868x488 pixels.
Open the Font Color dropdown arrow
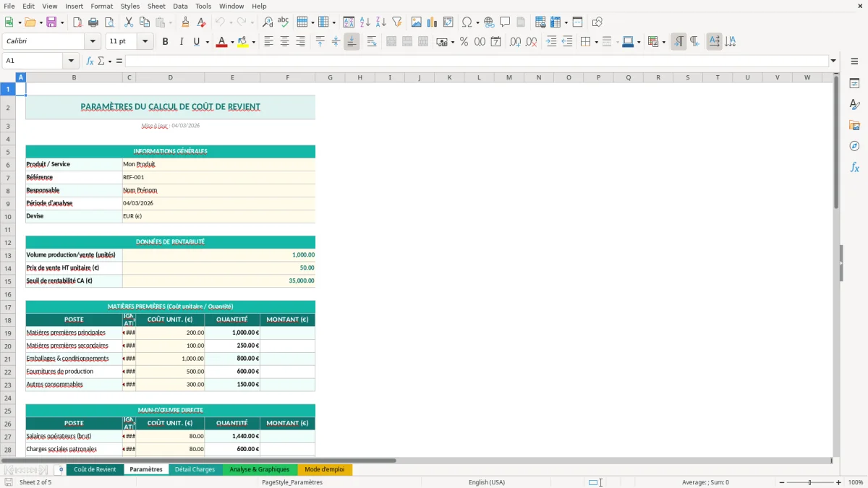point(231,42)
